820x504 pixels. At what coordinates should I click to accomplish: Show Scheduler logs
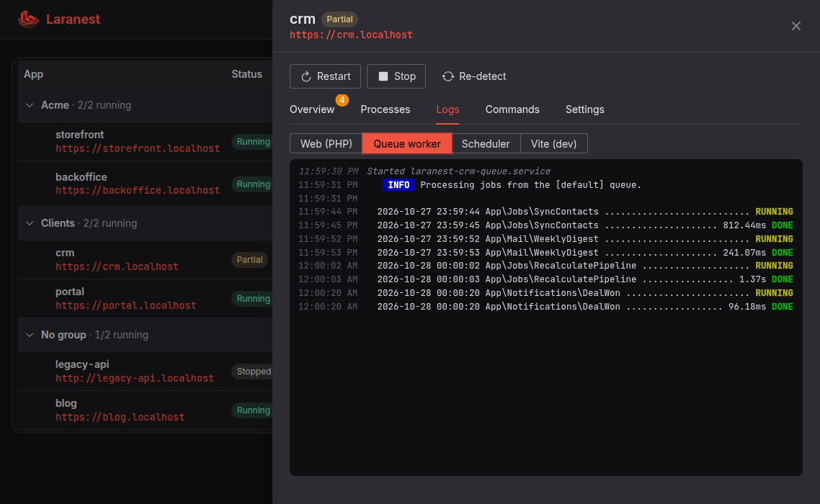coord(486,144)
